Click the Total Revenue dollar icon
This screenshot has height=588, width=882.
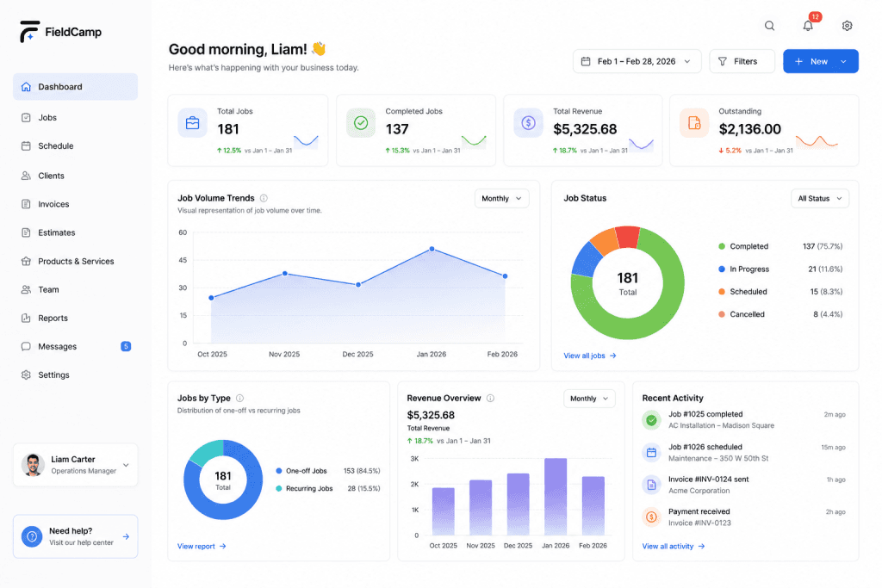[x=528, y=122]
